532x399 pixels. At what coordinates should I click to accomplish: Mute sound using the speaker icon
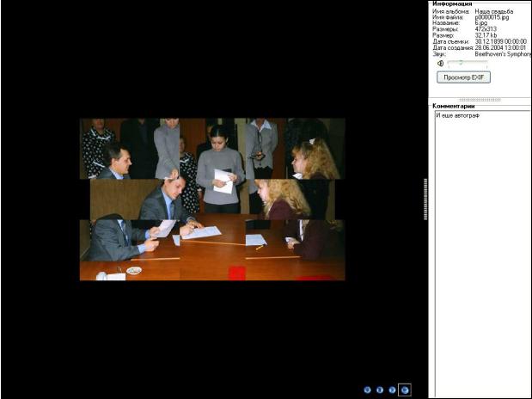(440, 63)
